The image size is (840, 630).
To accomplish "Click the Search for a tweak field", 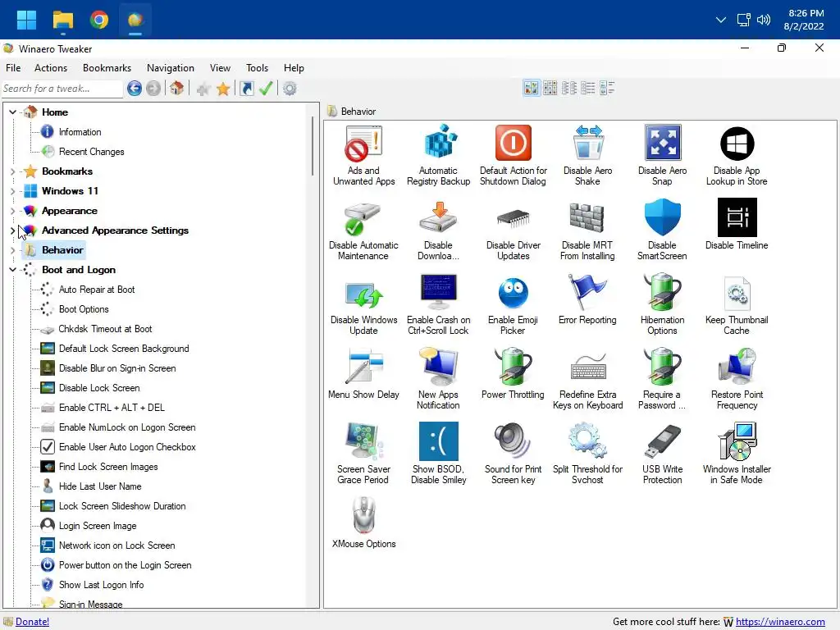I will (x=62, y=89).
